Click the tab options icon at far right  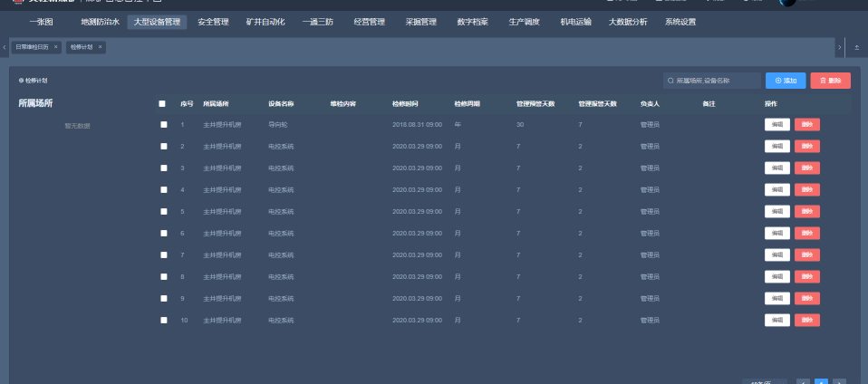pyautogui.click(x=857, y=46)
